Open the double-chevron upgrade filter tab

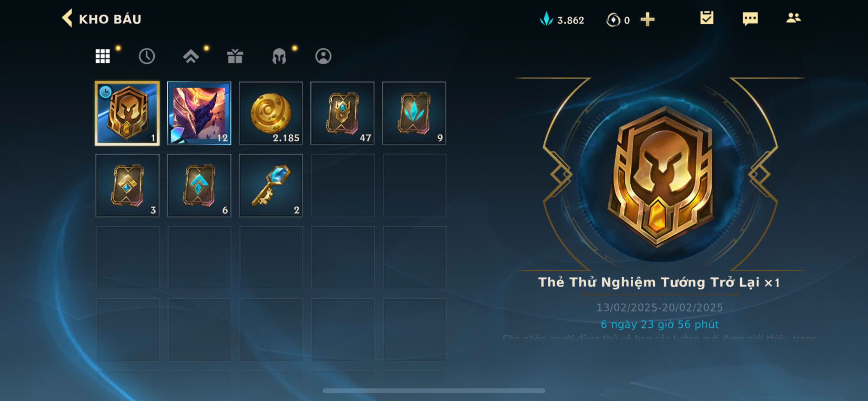pos(191,56)
